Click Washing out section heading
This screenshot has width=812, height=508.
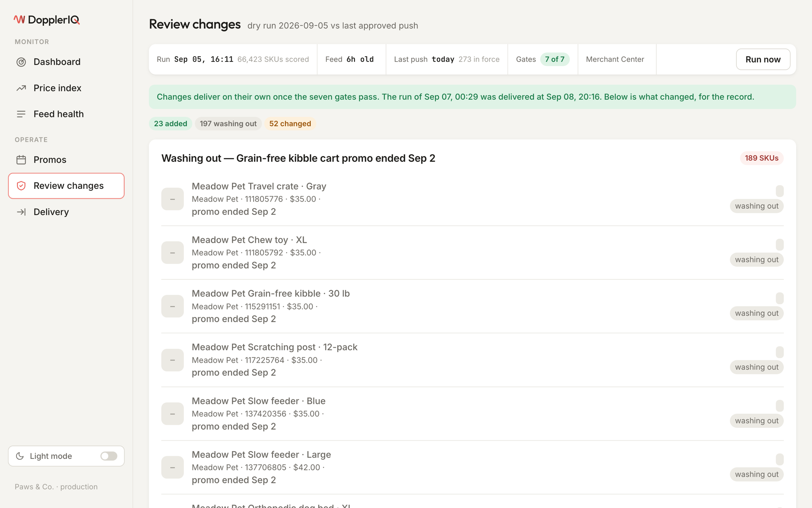(298, 158)
